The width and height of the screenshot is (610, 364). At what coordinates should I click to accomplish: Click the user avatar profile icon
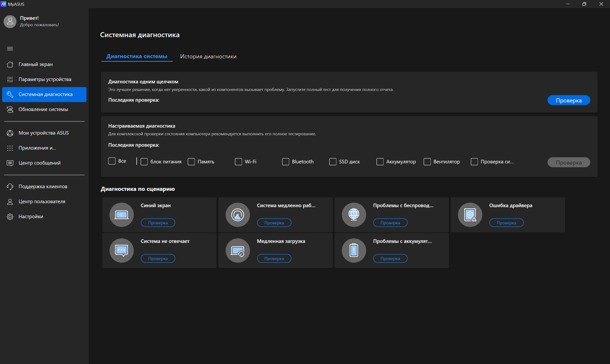[10, 21]
